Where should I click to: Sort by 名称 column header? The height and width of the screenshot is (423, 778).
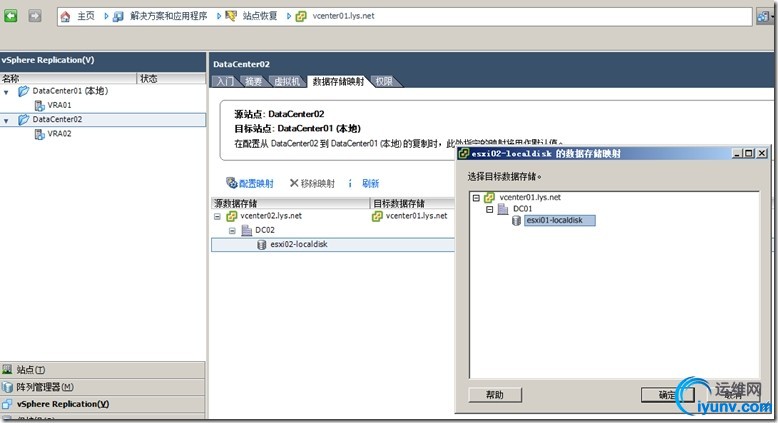point(68,78)
